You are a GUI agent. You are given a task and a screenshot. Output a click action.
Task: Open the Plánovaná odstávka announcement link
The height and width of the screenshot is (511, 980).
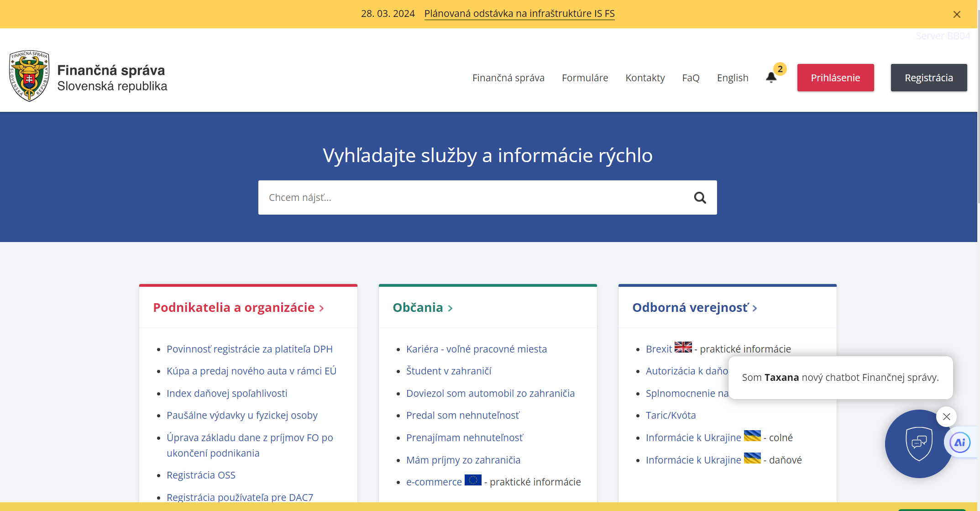519,14
